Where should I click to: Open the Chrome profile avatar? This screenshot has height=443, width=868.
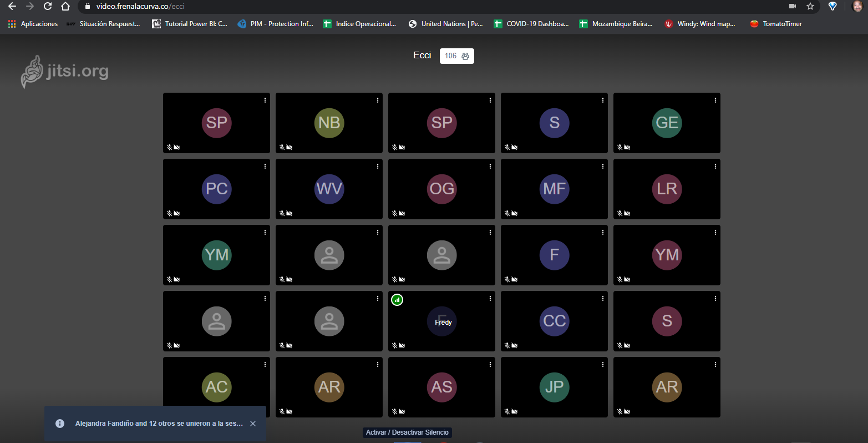pyautogui.click(x=857, y=6)
